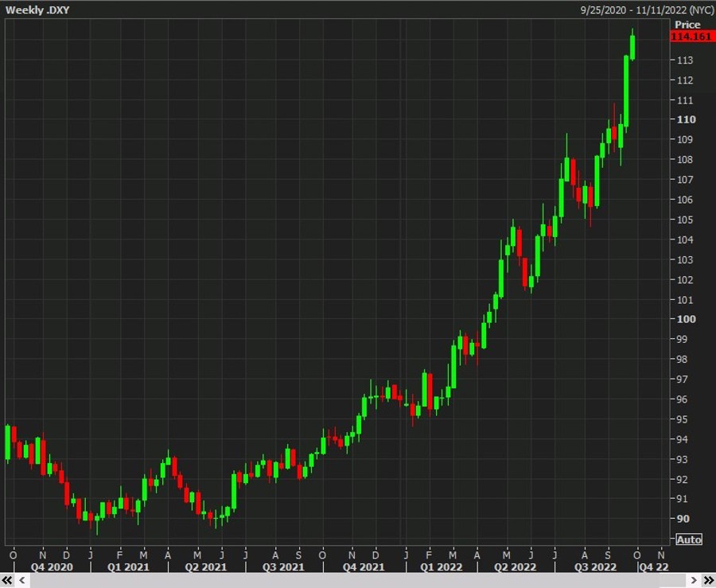Enable auto-scaling on the price axis
This screenshot has height=588, width=716.
pyautogui.click(x=689, y=539)
